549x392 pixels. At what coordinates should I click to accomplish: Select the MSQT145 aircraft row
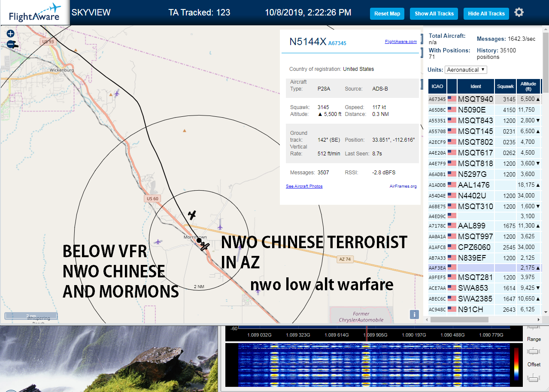[x=484, y=131]
